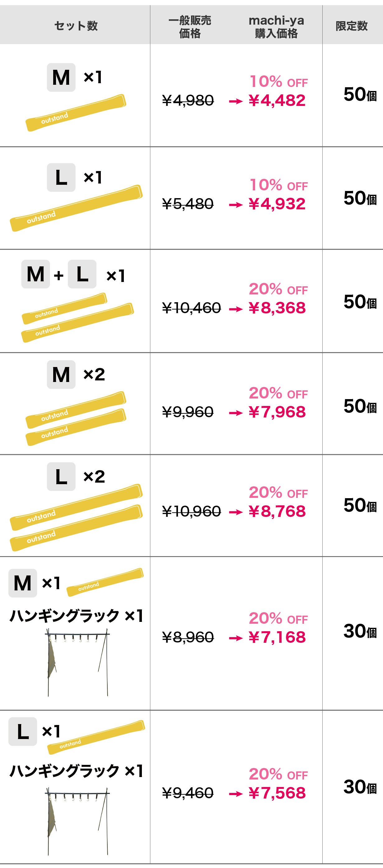Click the L size badge in the ¥4,932 row
The height and width of the screenshot is (868, 383).
[61, 178]
